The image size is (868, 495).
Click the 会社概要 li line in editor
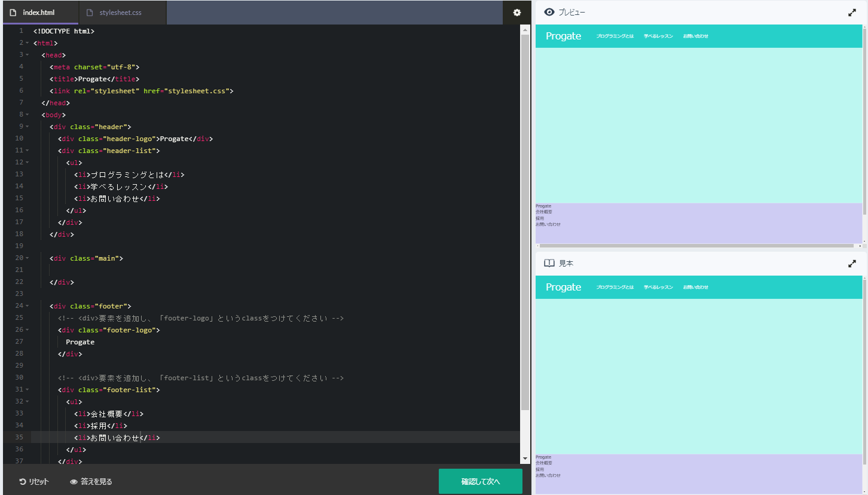(x=109, y=414)
